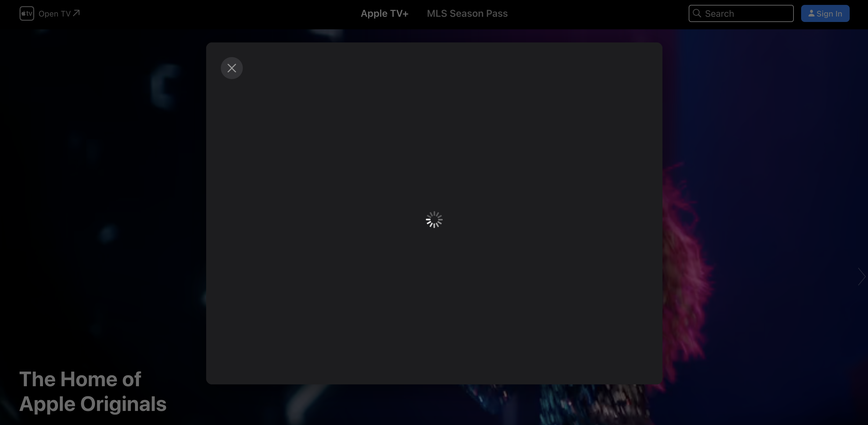Click the 'Apple Originals' headline line

[x=93, y=404]
